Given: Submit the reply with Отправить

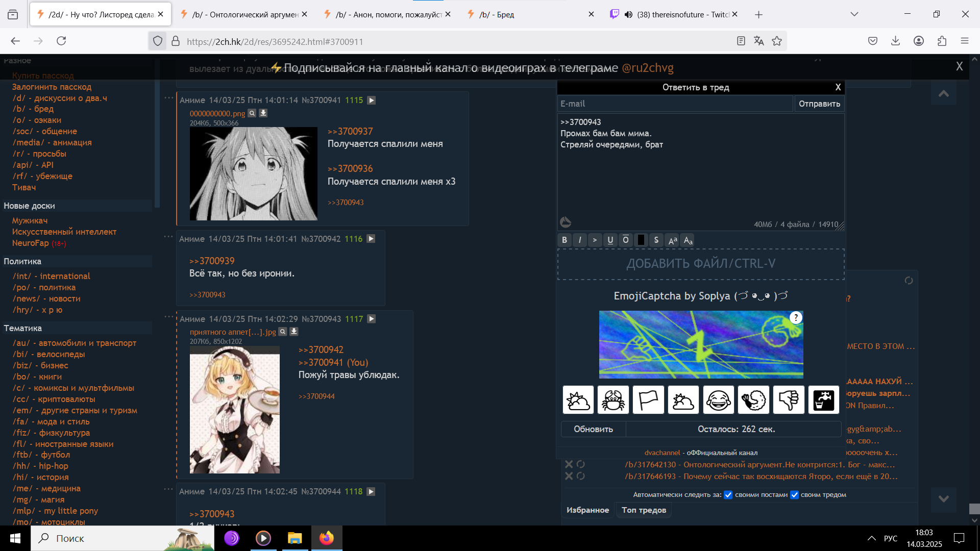Looking at the screenshot, I should click(x=819, y=104).
